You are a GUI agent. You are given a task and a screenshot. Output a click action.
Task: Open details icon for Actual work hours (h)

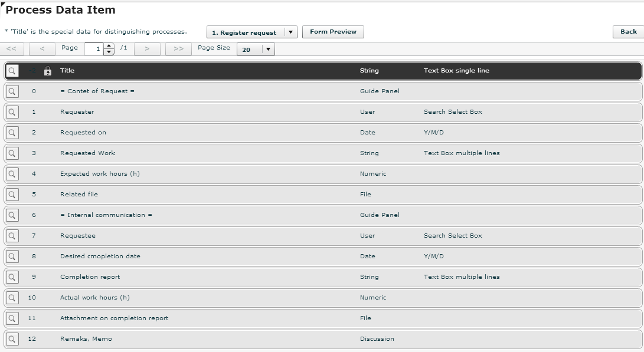(x=12, y=297)
